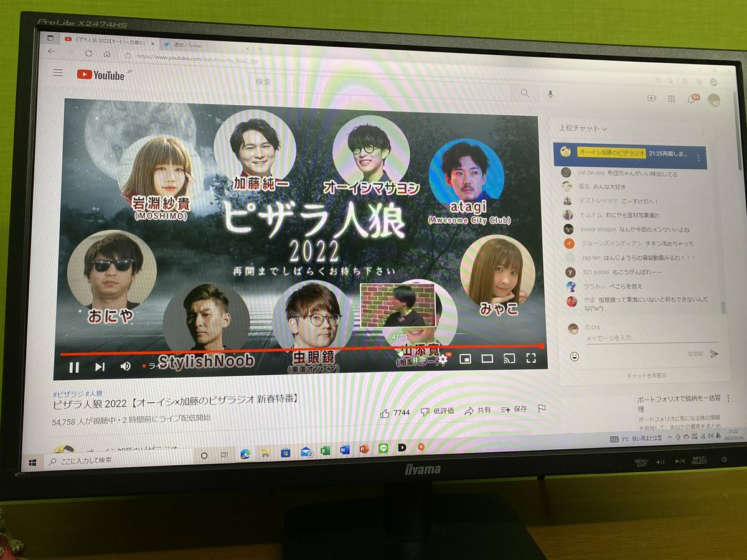Open the YouTube account avatar menu
This screenshot has height=560, width=747.
tap(715, 100)
